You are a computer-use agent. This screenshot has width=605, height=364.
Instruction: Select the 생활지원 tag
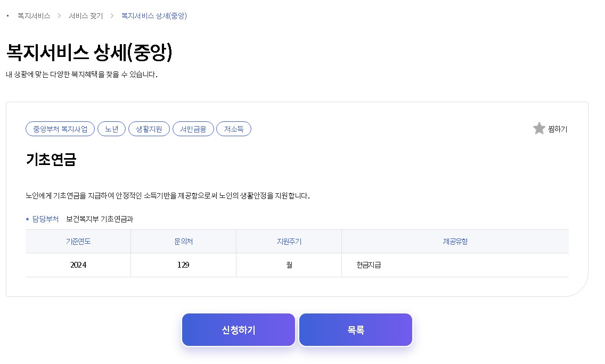tap(149, 128)
